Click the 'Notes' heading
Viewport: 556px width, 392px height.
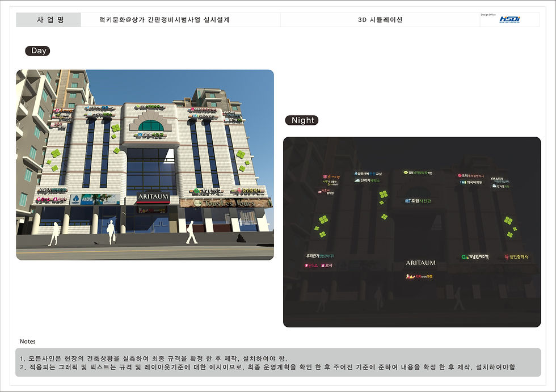[28, 342]
